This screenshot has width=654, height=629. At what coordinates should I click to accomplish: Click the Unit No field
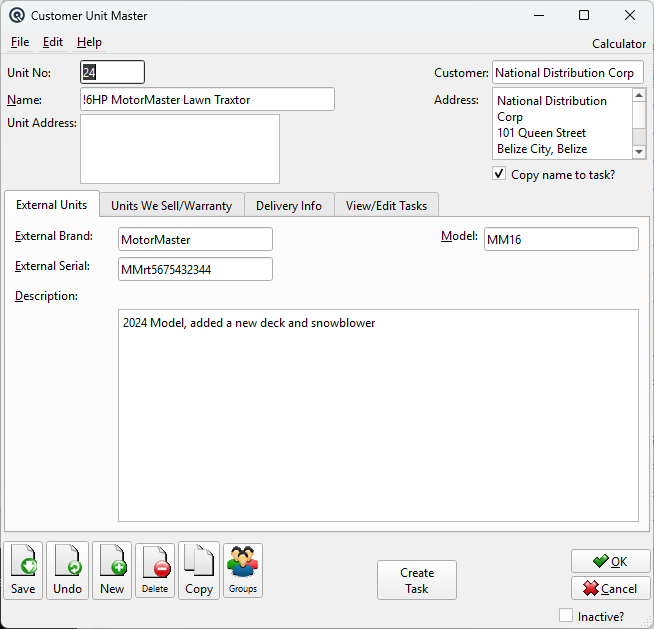pos(112,72)
